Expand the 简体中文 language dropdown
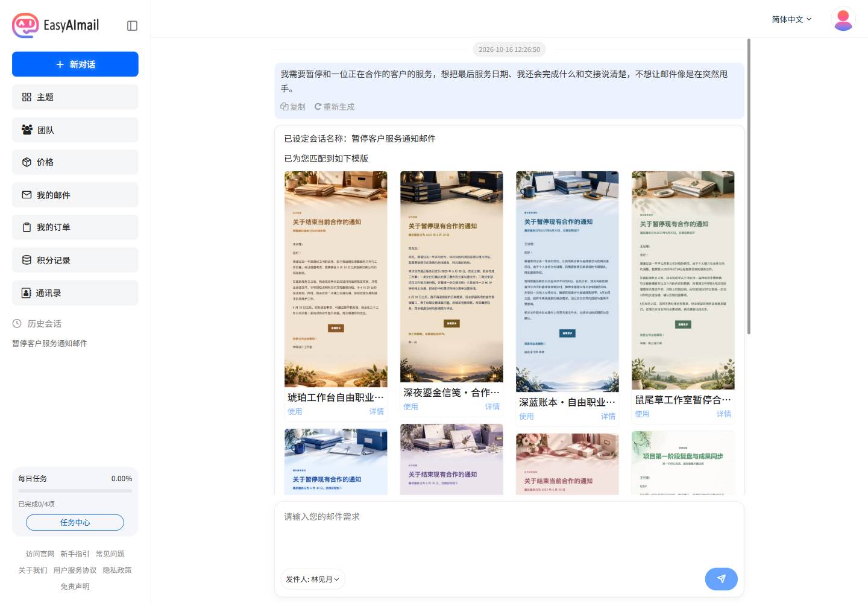 click(791, 19)
